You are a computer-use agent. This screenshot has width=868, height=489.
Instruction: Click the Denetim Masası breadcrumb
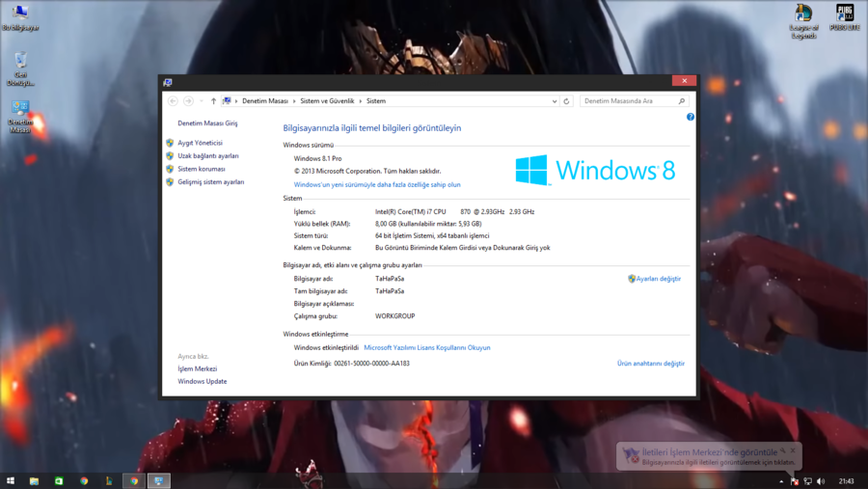click(x=265, y=101)
